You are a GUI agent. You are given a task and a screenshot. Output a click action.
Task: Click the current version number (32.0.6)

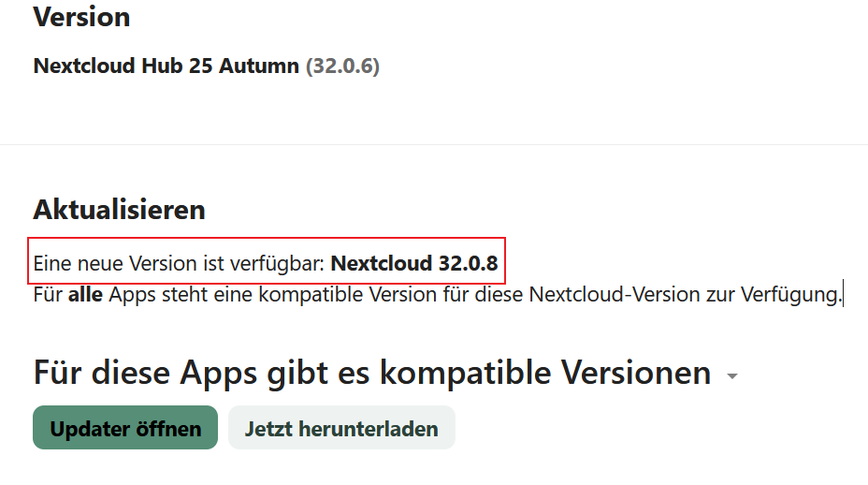coord(342,66)
